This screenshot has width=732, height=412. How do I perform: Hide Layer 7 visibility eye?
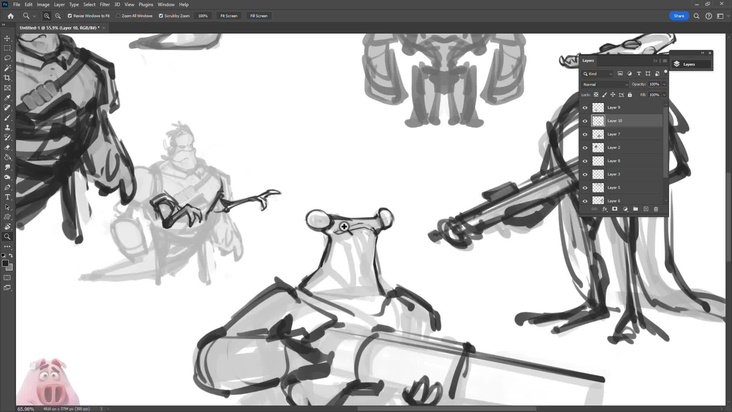(585, 134)
